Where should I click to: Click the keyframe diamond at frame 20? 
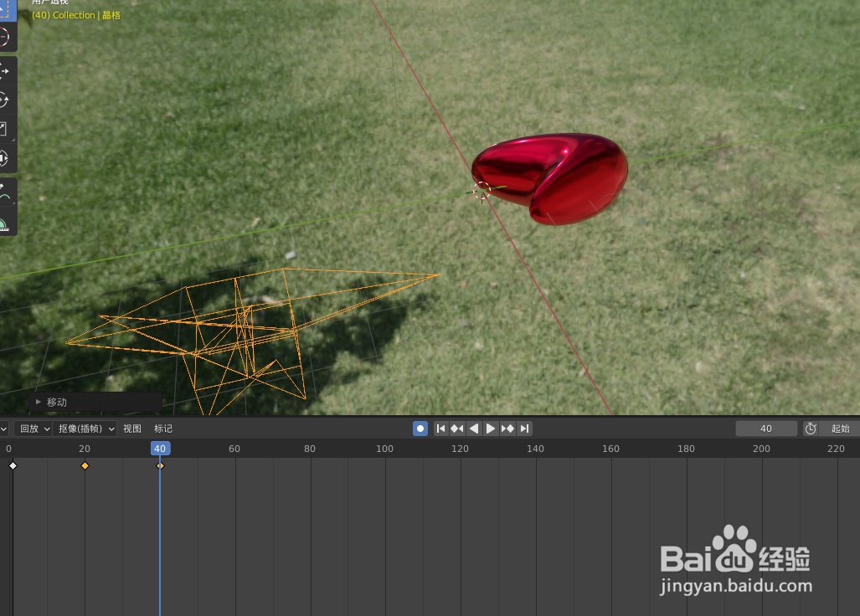(84, 466)
